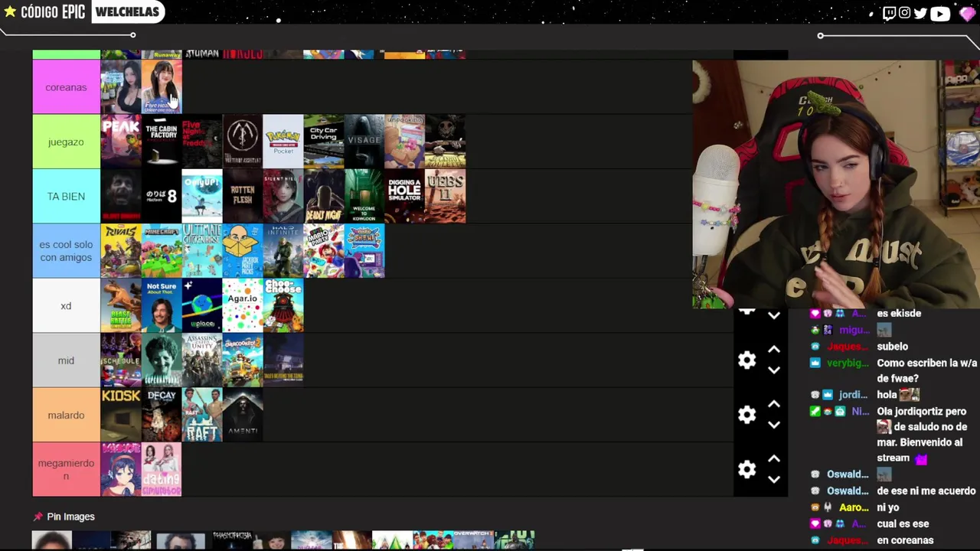Open settings gear for the malardo tier
This screenshot has width=980, height=551.
(x=746, y=415)
